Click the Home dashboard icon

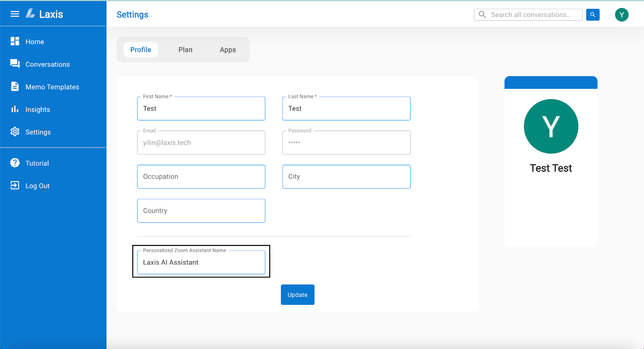coord(15,41)
